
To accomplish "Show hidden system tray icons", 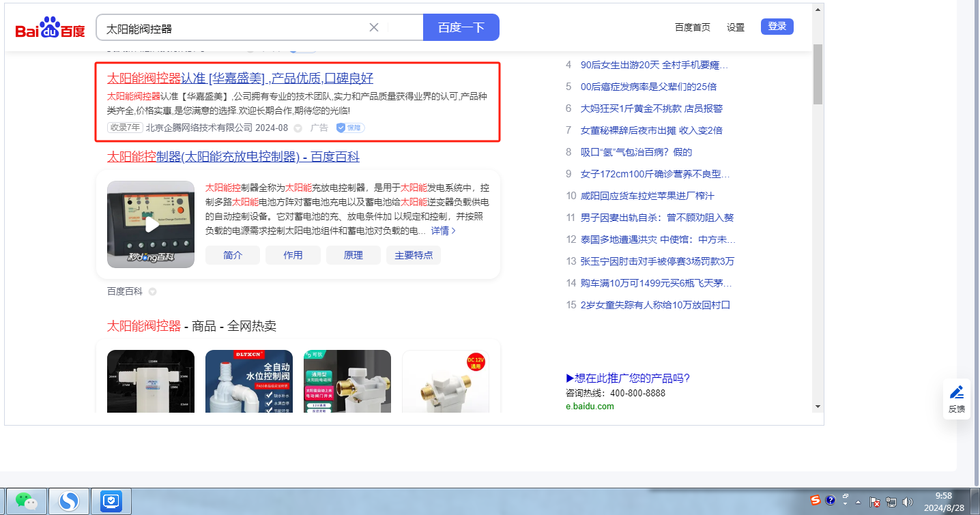I will point(858,502).
